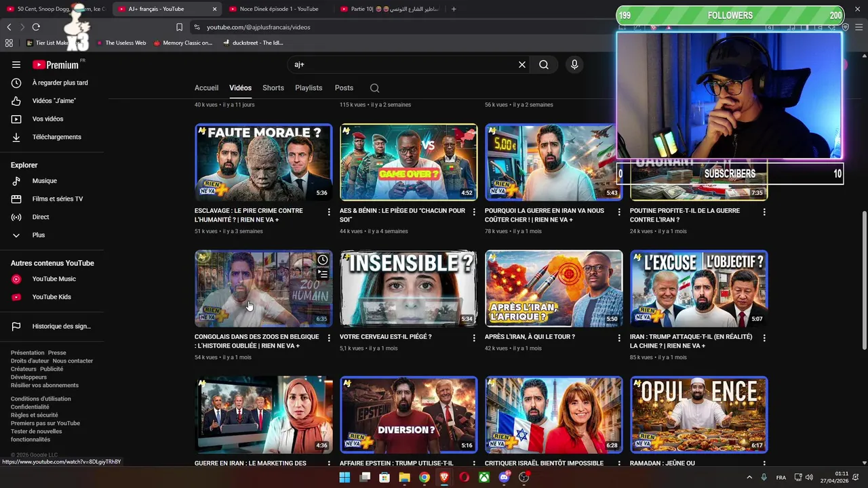
Task: Open options menu for AES & BÉNIN video
Action: click(x=474, y=212)
